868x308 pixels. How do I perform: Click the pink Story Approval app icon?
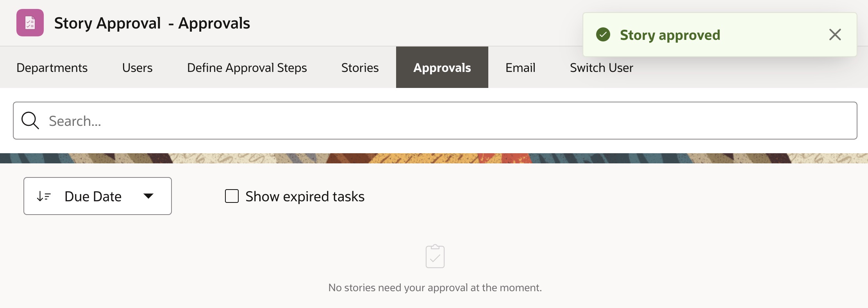click(30, 23)
